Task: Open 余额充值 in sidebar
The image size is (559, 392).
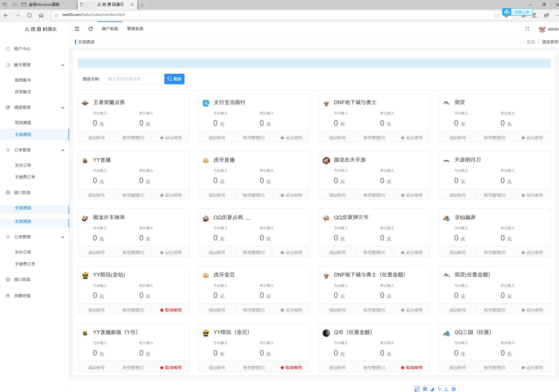Action: [22, 296]
